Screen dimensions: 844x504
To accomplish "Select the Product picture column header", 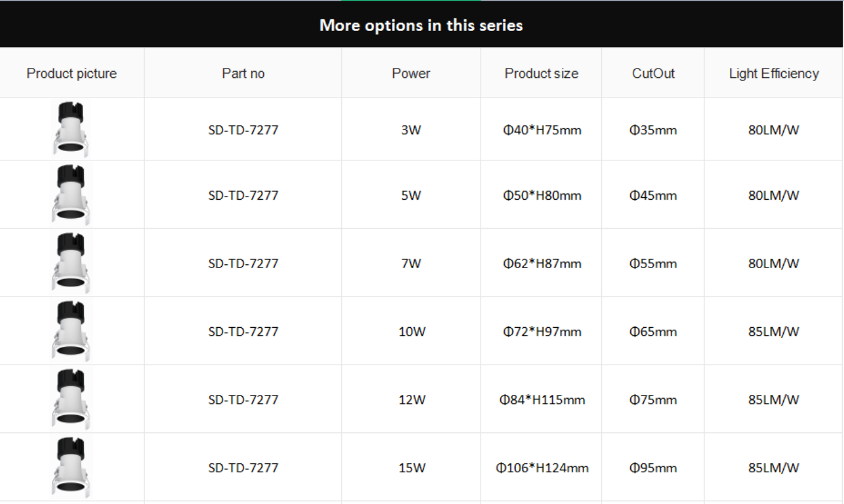I will pyautogui.click(x=72, y=74).
